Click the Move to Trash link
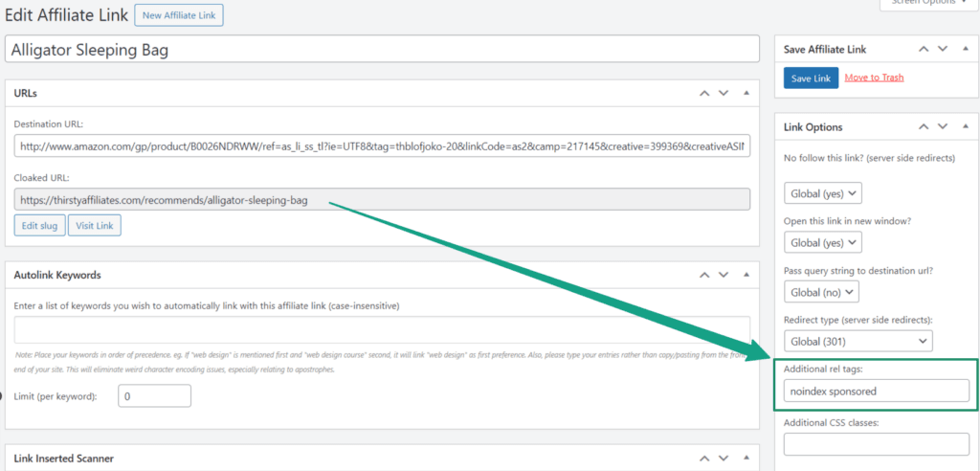Screen dimensions: 980x471 coord(874,78)
